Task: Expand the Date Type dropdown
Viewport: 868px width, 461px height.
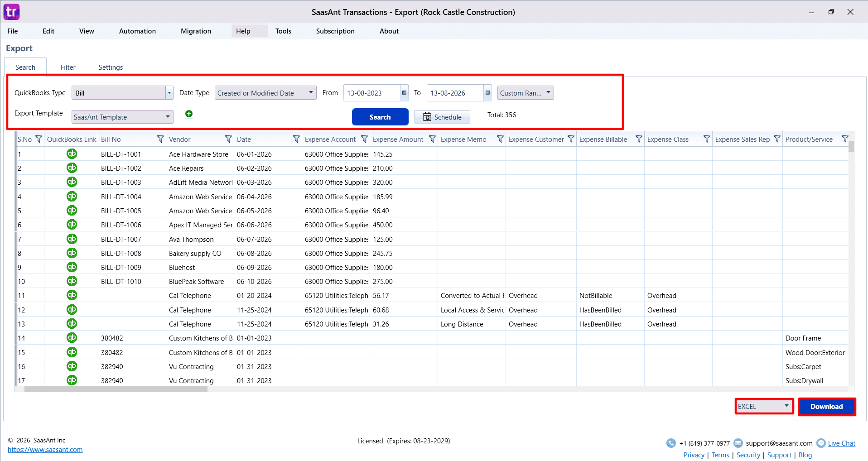Action: 311,92
